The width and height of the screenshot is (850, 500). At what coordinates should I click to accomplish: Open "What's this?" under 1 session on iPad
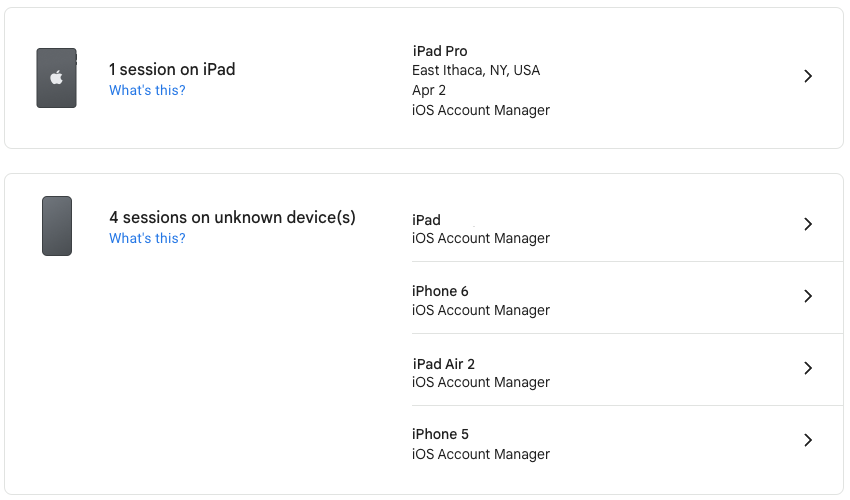pyautogui.click(x=147, y=90)
